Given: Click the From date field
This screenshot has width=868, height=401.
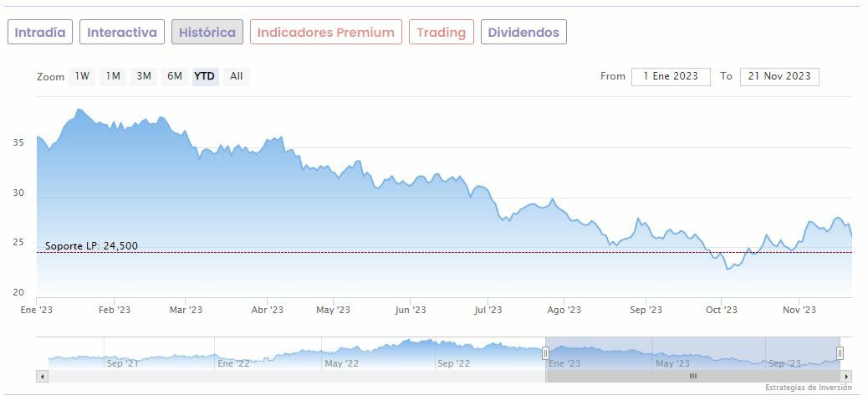Looking at the screenshot, I should coord(671,76).
